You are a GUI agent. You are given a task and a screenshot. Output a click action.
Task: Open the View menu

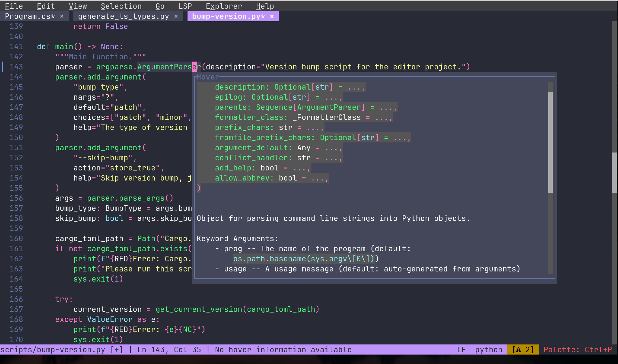[x=78, y=6]
